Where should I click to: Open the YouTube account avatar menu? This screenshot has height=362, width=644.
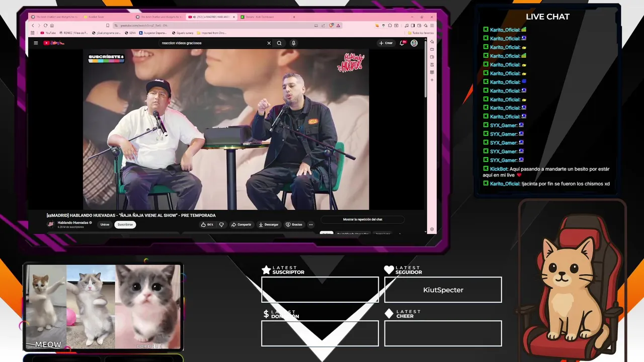[x=414, y=43]
